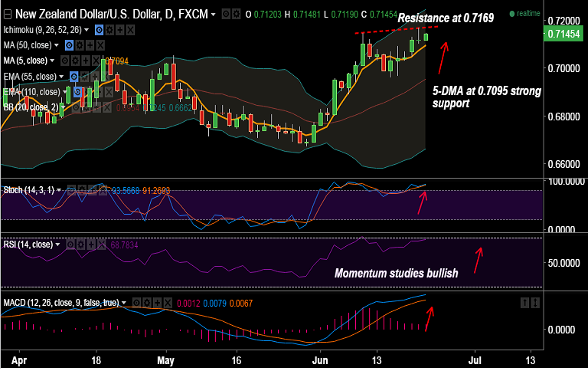Click the Stoch (14, 3, 1) label
This screenshot has width=588, height=371.
point(29,190)
